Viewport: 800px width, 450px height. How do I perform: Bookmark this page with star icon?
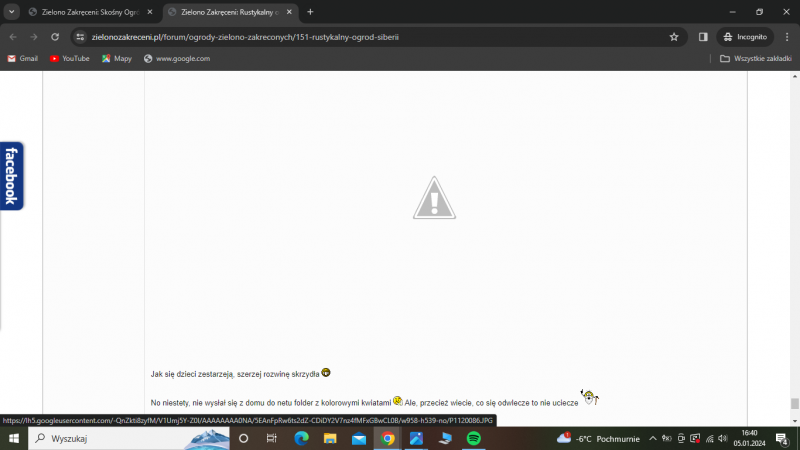(674, 36)
